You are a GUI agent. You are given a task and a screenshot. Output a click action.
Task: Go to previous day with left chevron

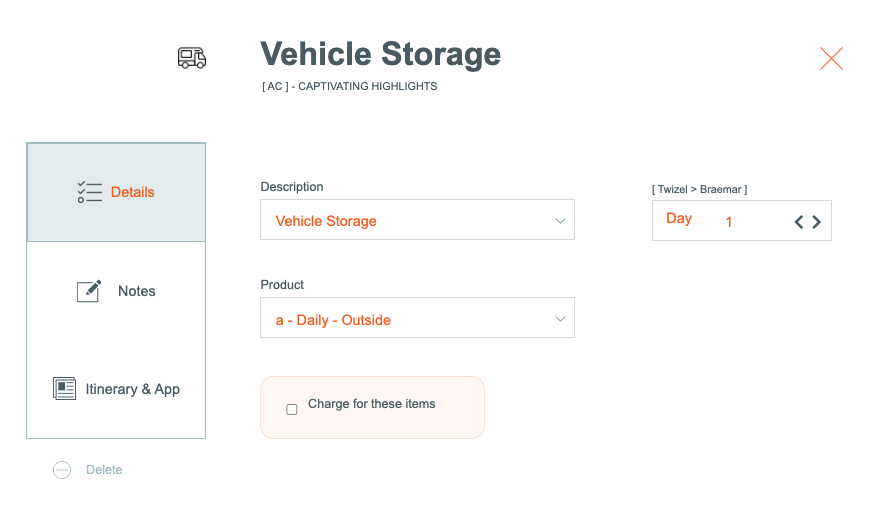[x=799, y=222]
